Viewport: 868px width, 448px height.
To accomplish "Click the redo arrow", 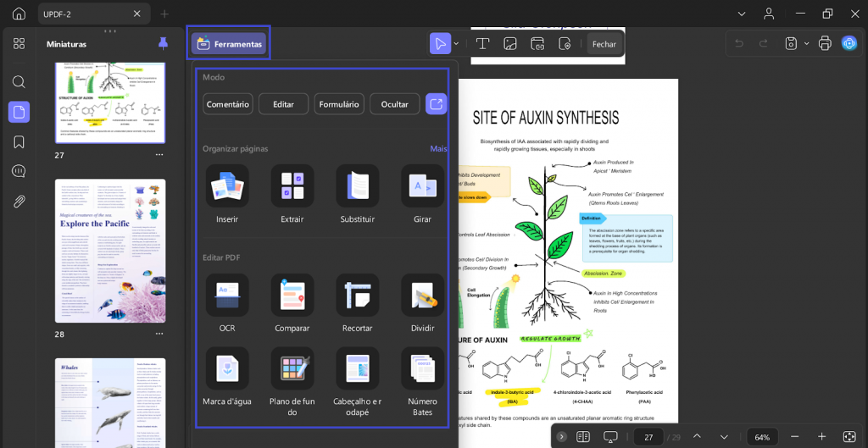I will coord(764,44).
